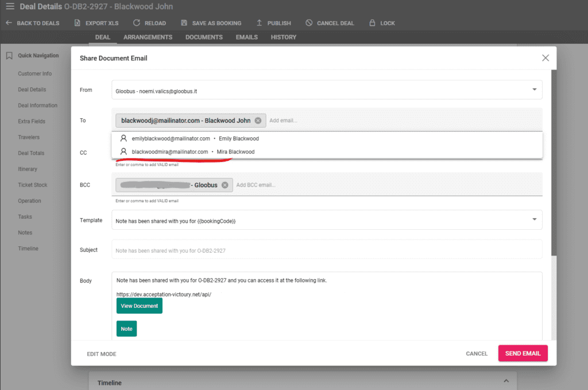
Task: Click the Lock icon in the toolbar
Action: click(x=373, y=23)
